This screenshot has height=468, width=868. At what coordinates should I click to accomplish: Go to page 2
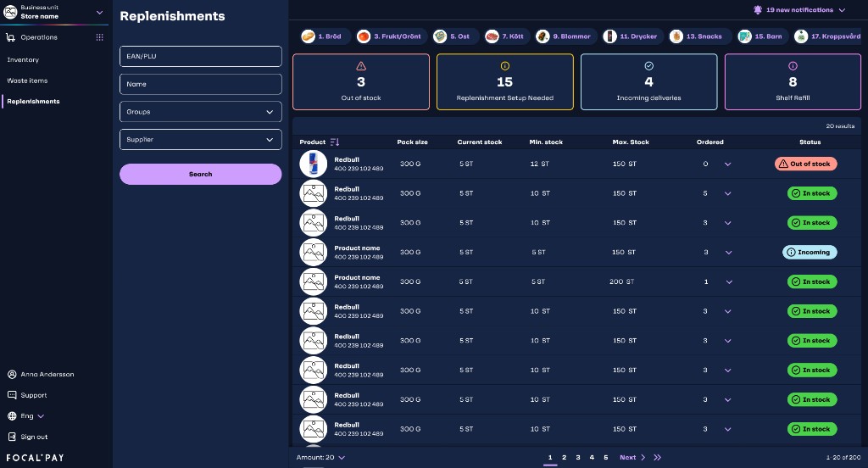pyautogui.click(x=564, y=458)
